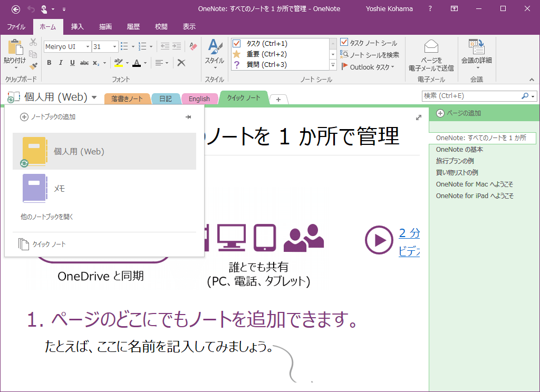Click the copy icon in clipboard group
540x392 pixels.
(x=33, y=54)
